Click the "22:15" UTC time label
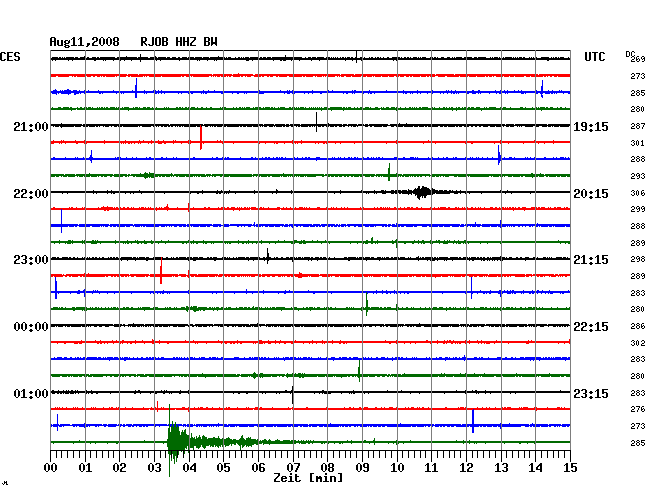The image size is (650, 494). pos(591,327)
